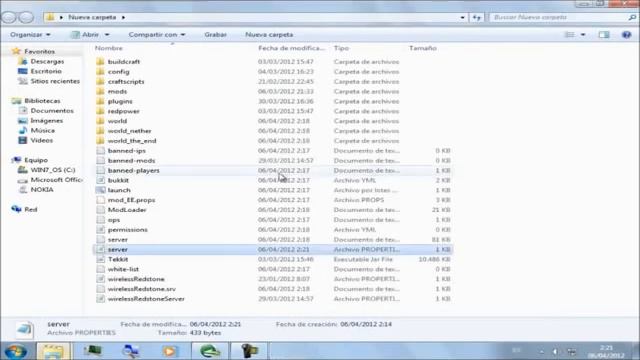The width and height of the screenshot is (640, 360).
Task: Sort by the Tipo column header
Action: click(x=341, y=48)
